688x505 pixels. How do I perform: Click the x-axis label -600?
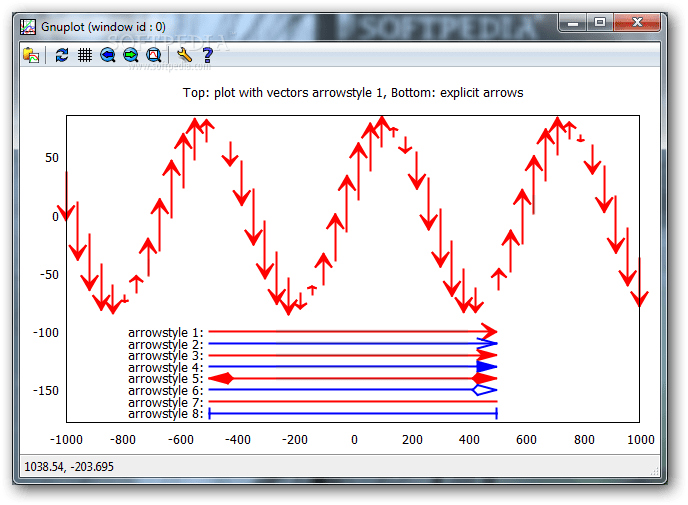pyautogui.click(x=181, y=440)
